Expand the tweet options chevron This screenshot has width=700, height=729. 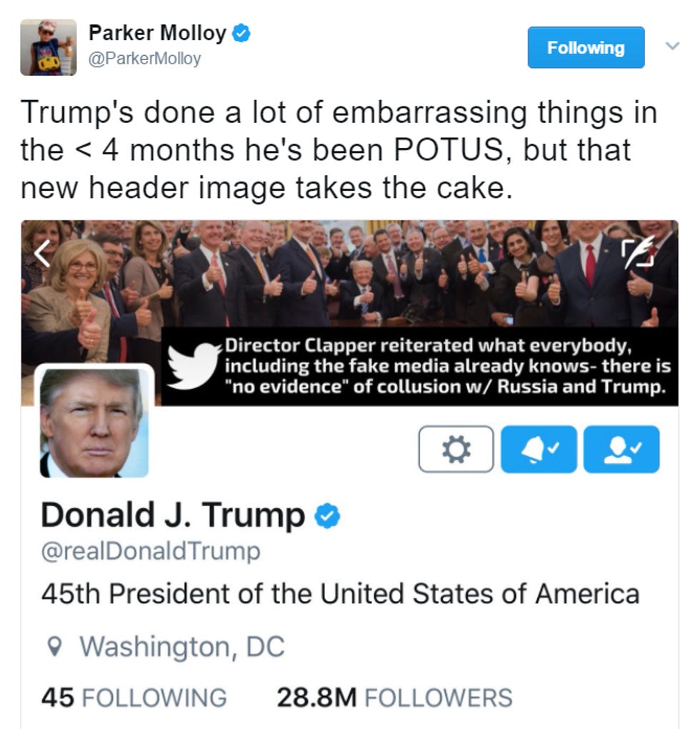tap(672, 46)
